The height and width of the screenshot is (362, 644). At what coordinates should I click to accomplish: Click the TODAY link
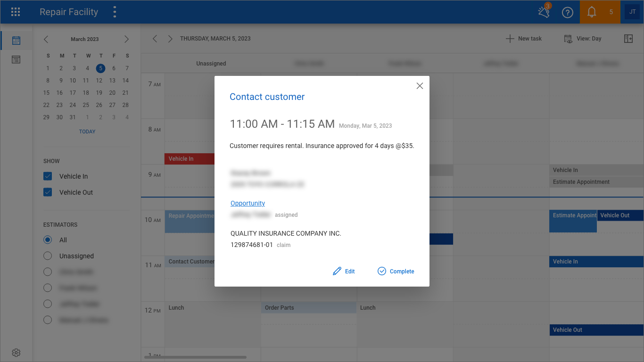pyautogui.click(x=87, y=132)
